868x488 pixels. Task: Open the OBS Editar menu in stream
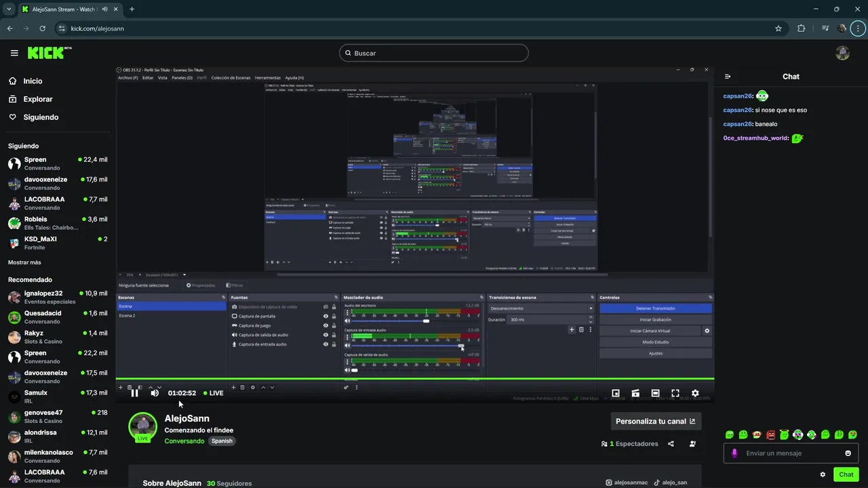[x=148, y=78]
